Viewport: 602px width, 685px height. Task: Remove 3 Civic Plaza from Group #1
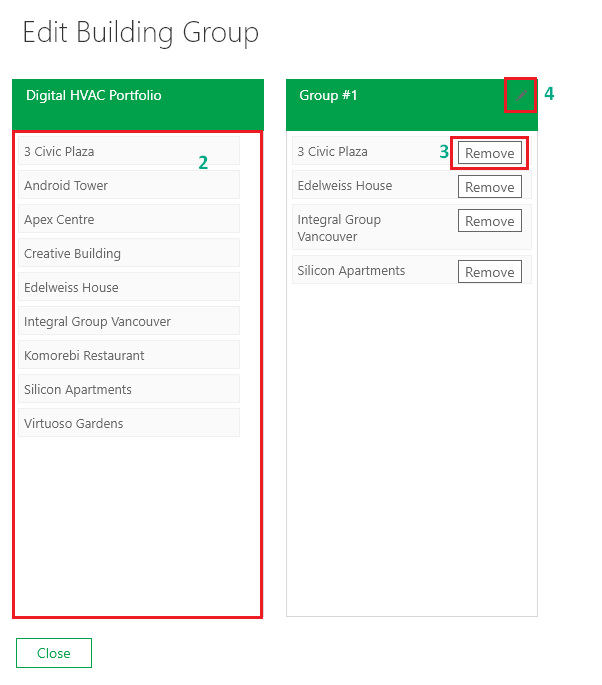point(490,153)
